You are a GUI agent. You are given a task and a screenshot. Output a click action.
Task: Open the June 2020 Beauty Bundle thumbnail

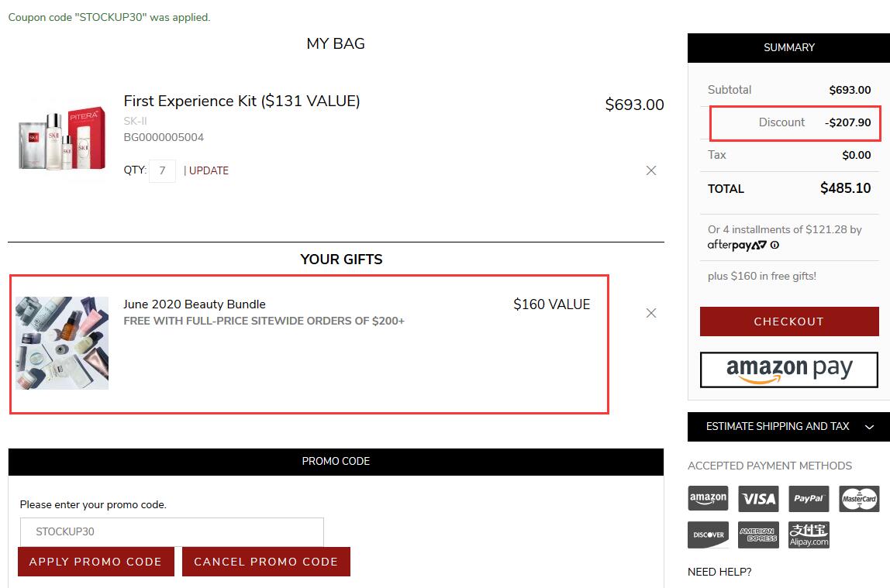62,342
